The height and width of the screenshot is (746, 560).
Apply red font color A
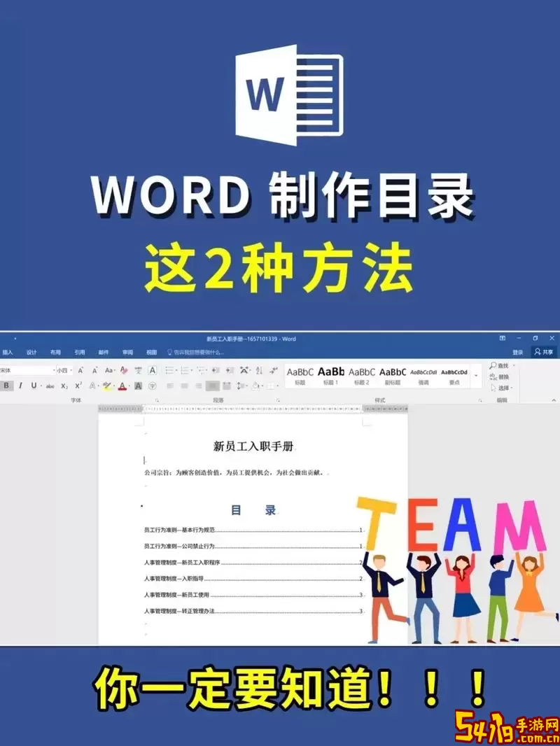tap(122, 386)
